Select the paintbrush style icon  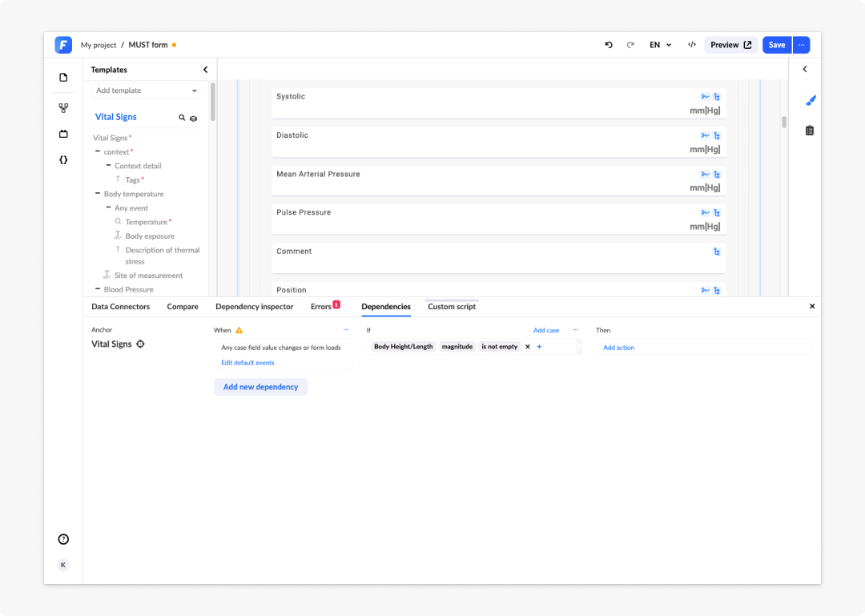coord(811,100)
